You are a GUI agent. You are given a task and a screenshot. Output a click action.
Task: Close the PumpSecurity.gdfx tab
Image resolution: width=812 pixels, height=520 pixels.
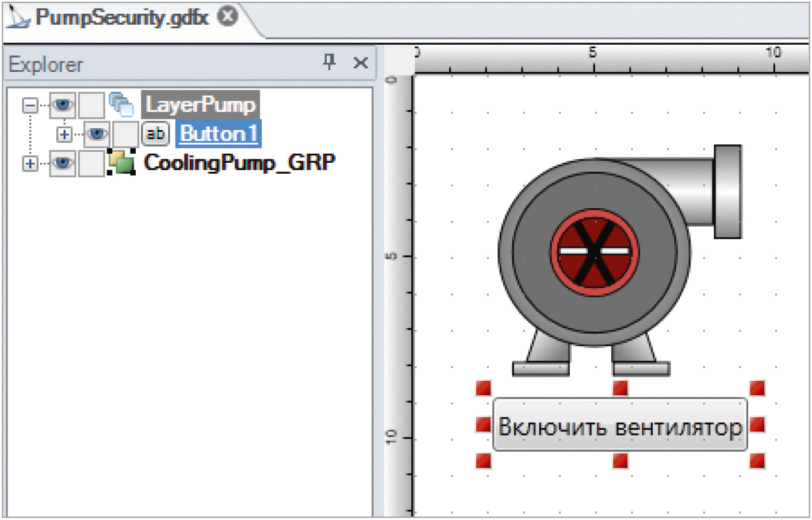click(x=228, y=17)
